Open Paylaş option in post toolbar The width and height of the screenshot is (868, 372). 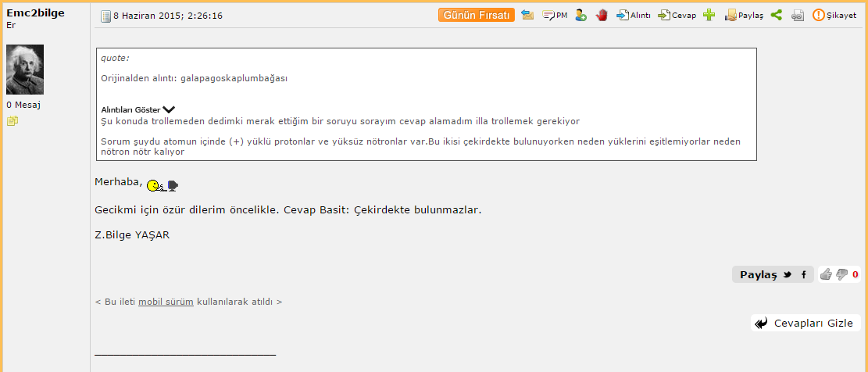point(744,16)
